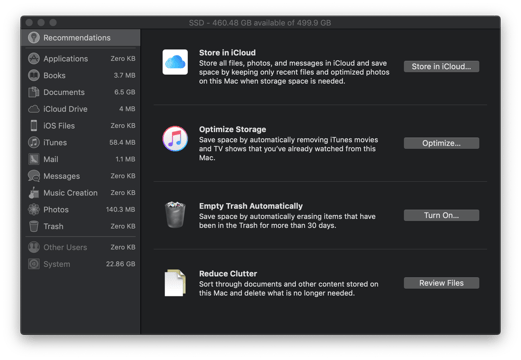Click the Other Users label

[65, 247]
